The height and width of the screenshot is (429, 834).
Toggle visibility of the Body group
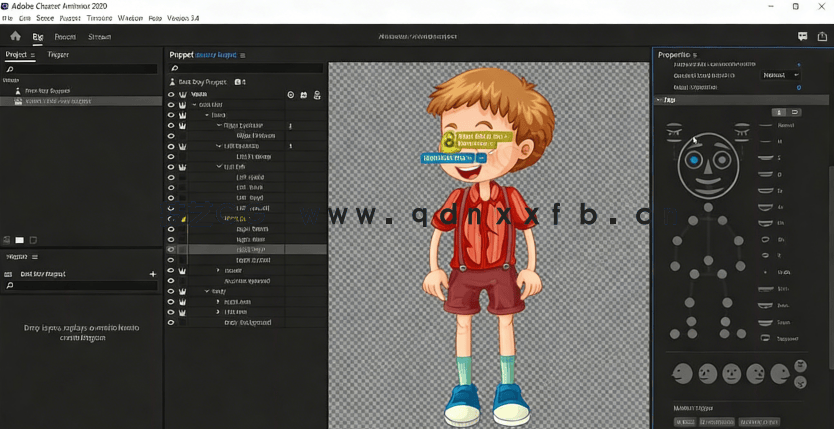(x=171, y=291)
